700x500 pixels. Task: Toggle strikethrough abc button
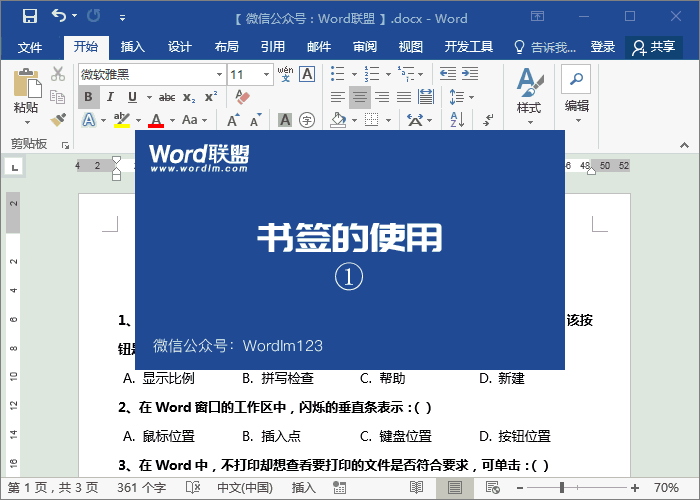(x=167, y=97)
